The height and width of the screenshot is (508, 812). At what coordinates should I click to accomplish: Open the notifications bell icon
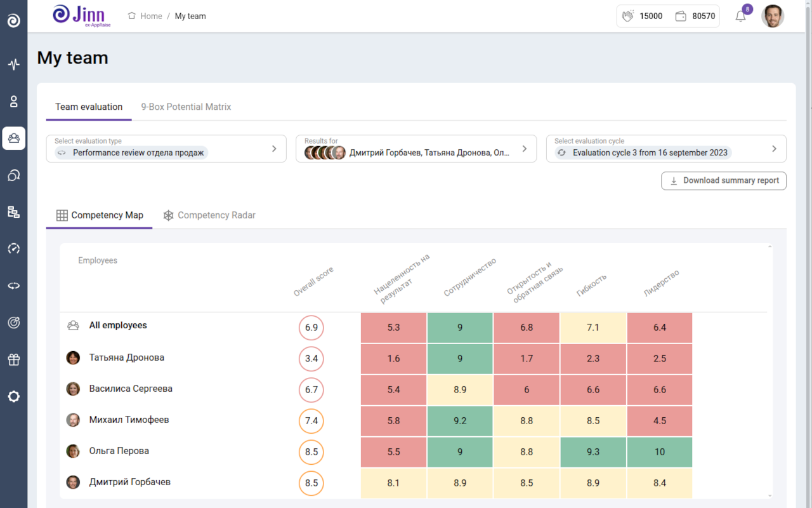pos(740,17)
